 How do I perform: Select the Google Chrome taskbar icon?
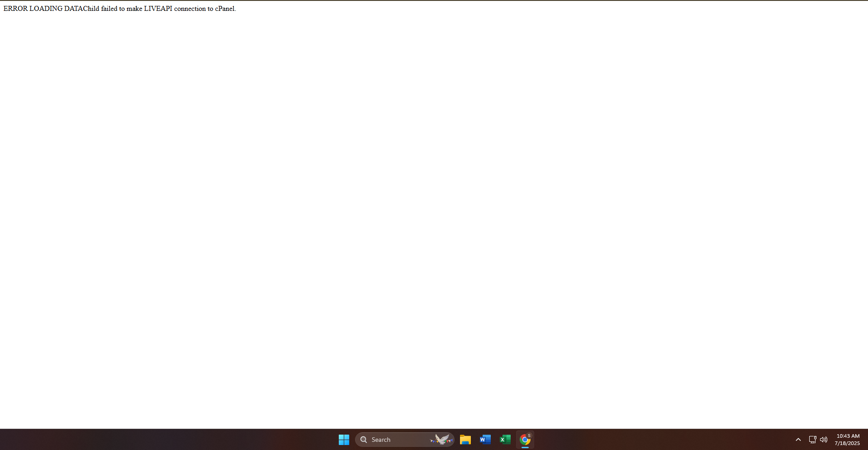pyautogui.click(x=525, y=440)
